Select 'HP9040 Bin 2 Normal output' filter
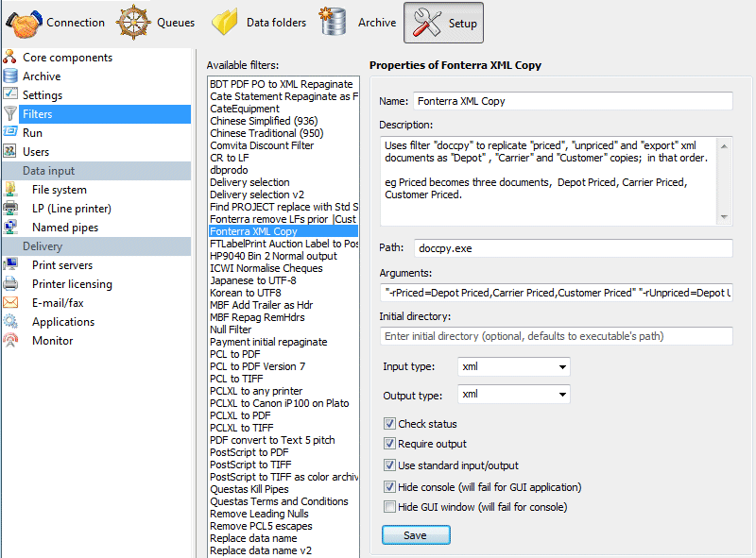 click(273, 256)
